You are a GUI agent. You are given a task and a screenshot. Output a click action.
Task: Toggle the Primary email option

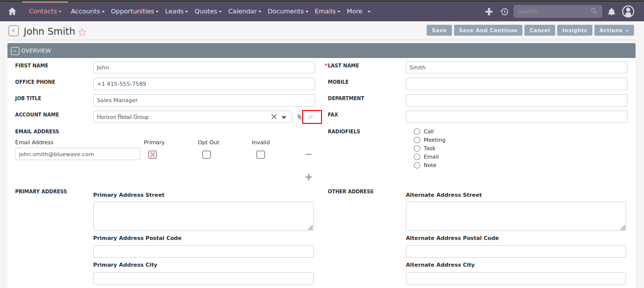click(x=153, y=155)
